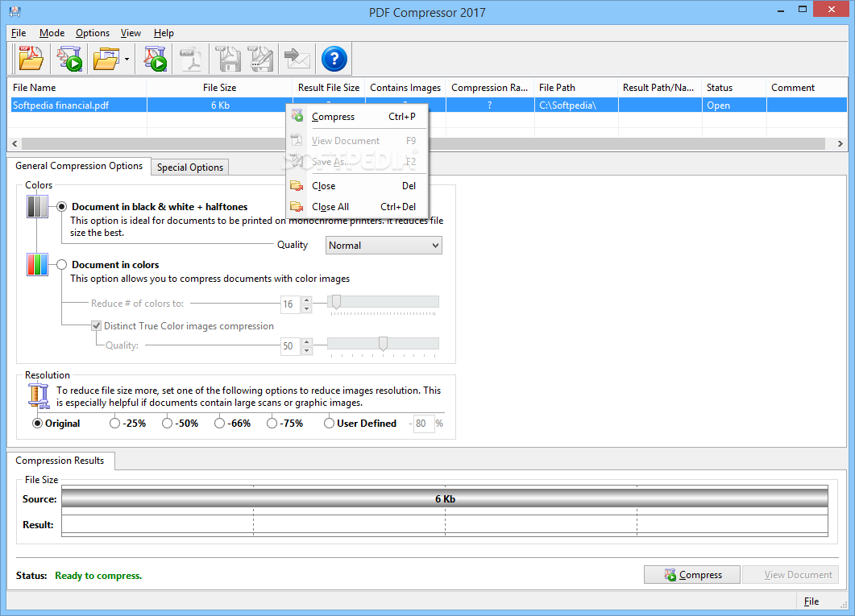
Task: Click the Comment column header
Action: click(x=807, y=88)
